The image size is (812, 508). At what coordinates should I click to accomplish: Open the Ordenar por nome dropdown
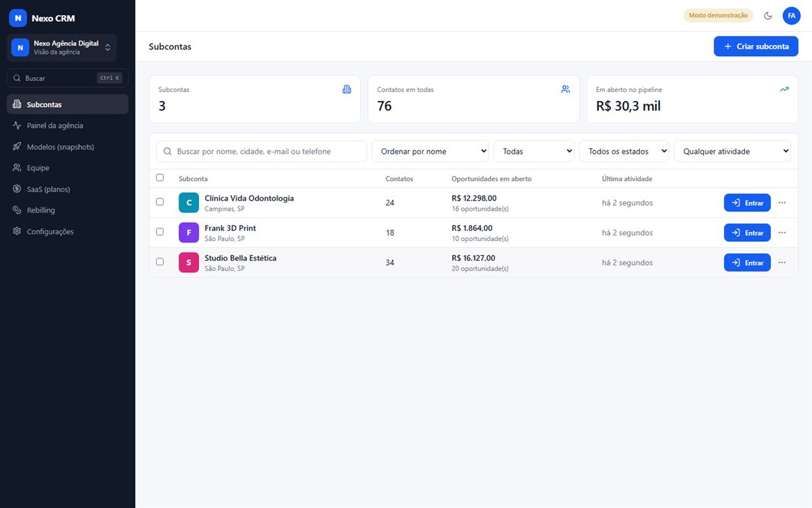(430, 151)
